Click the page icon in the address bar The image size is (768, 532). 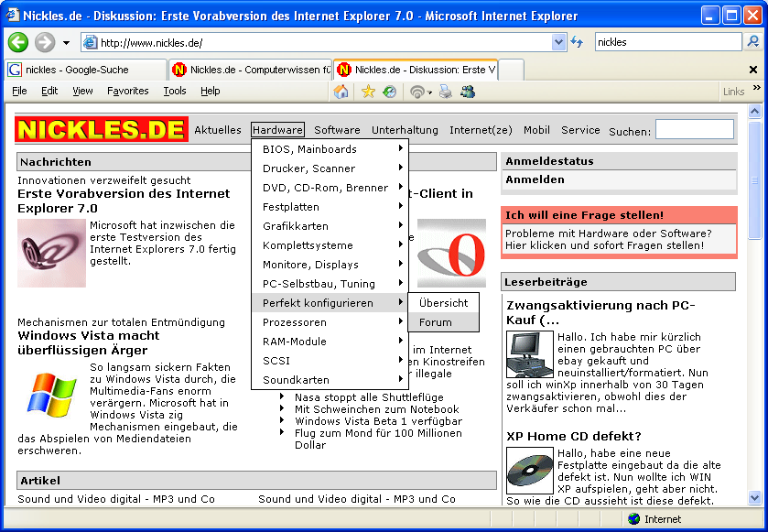click(90, 43)
